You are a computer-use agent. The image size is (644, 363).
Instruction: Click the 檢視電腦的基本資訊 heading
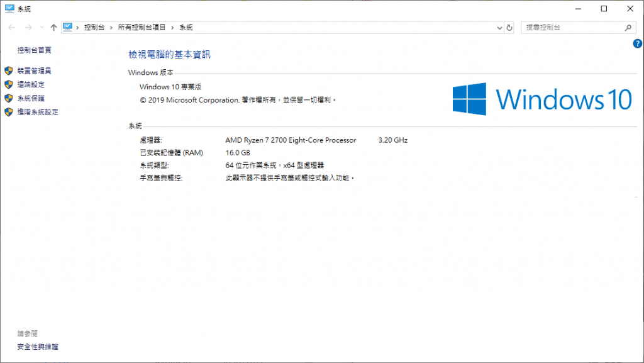coord(169,55)
